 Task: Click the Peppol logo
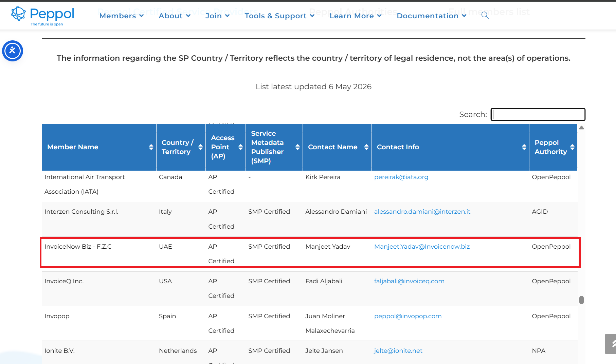point(42,16)
